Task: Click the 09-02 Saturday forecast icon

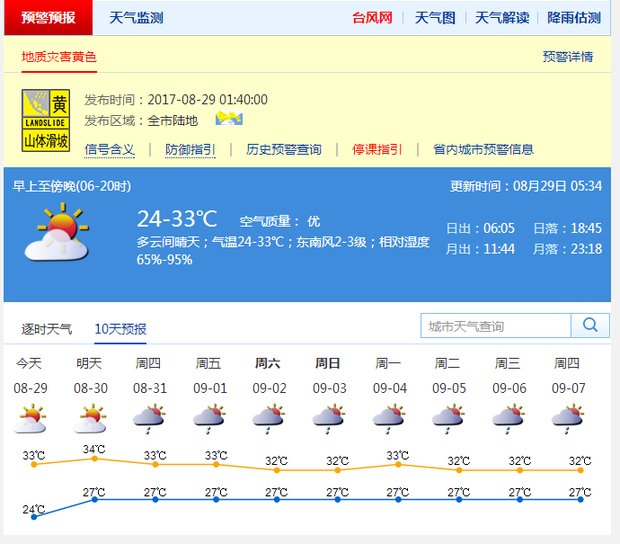Action: click(x=268, y=418)
